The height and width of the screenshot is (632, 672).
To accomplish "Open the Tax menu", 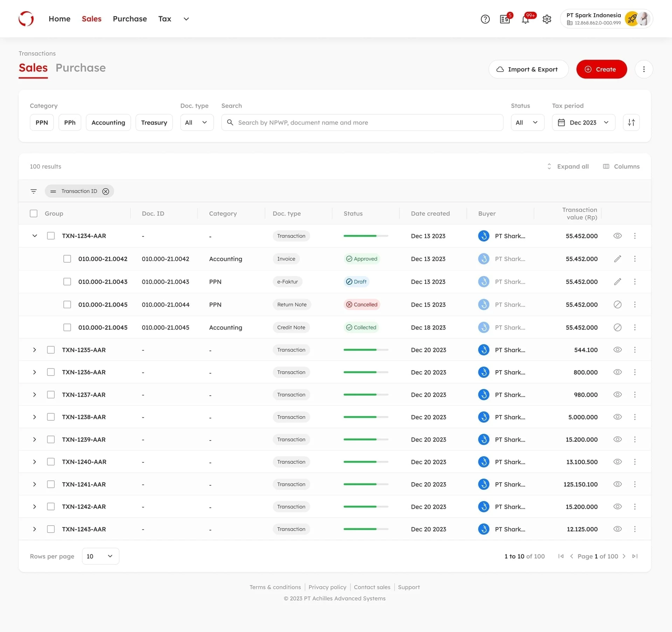I will (x=164, y=19).
